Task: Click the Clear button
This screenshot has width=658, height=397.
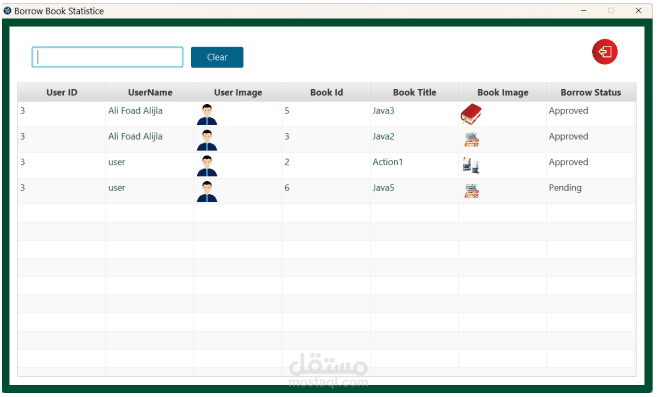Action: point(217,57)
